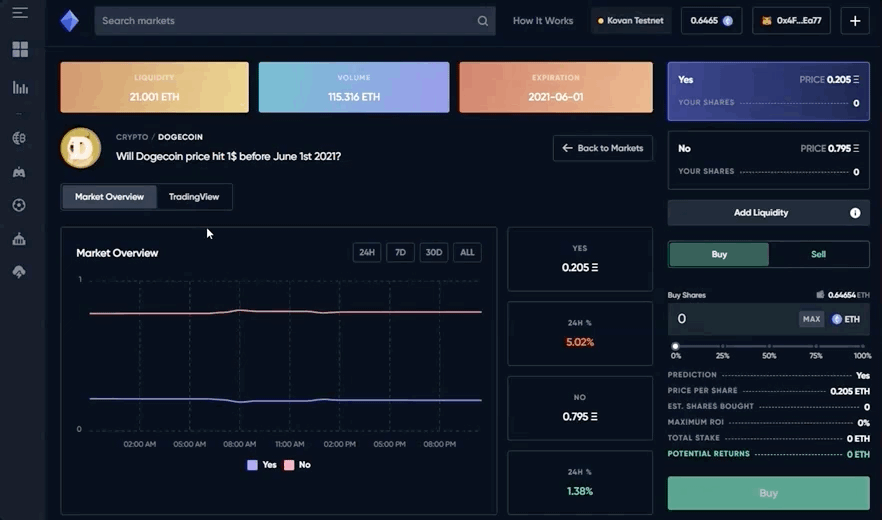
Task: Select the crypto globe category icon
Action: point(19,138)
